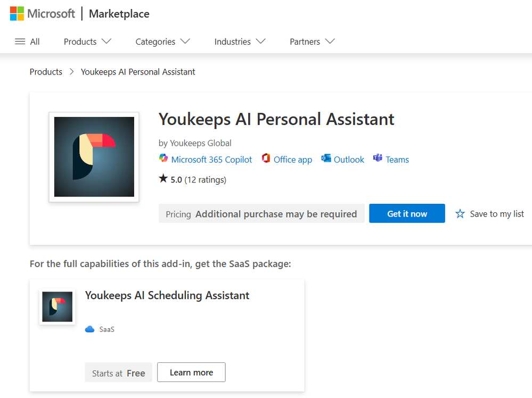This screenshot has width=532, height=398.
Task: Click the Youkeeps AI Scheduling Assistant thumbnail
Action: click(x=57, y=306)
